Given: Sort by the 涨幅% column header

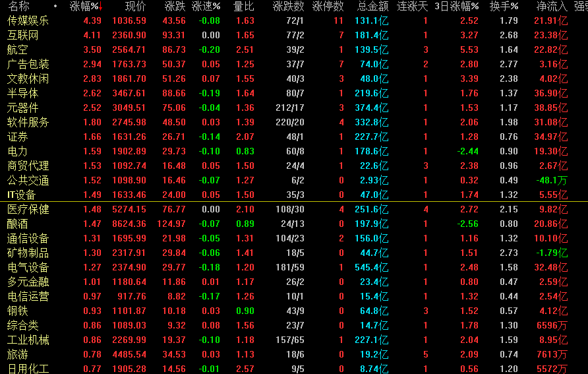Looking at the screenshot, I should click(x=84, y=6).
